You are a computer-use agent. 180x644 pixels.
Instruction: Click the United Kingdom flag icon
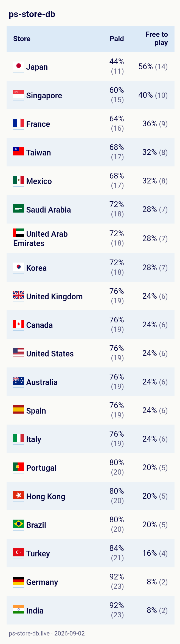pos(19,296)
